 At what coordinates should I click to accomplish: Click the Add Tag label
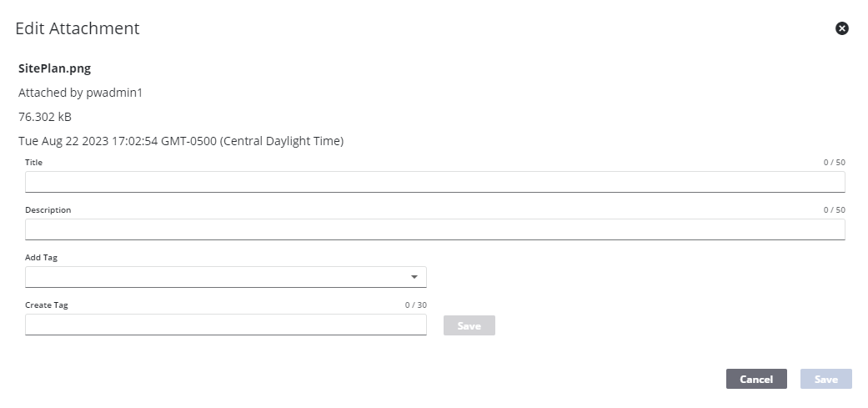(x=41, y=258)
